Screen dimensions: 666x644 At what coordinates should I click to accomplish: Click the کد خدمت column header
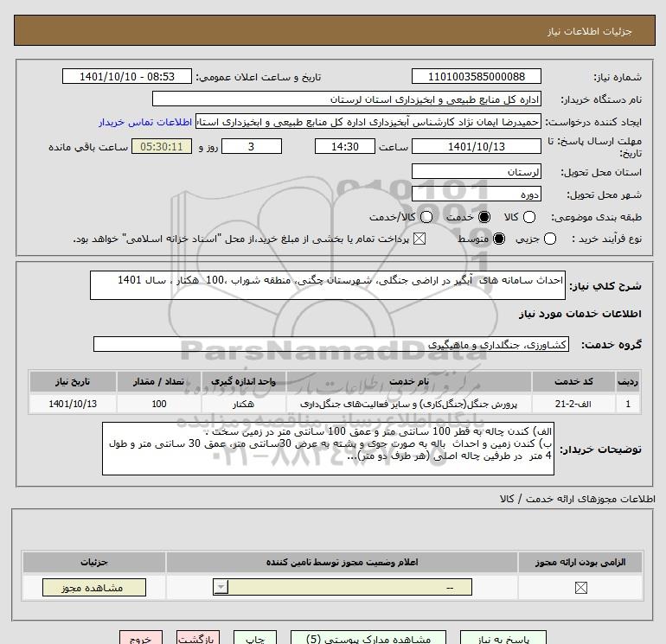573,381
